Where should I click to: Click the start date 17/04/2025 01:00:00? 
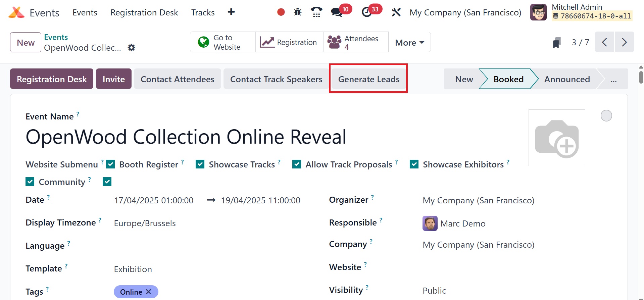point(154,200)
